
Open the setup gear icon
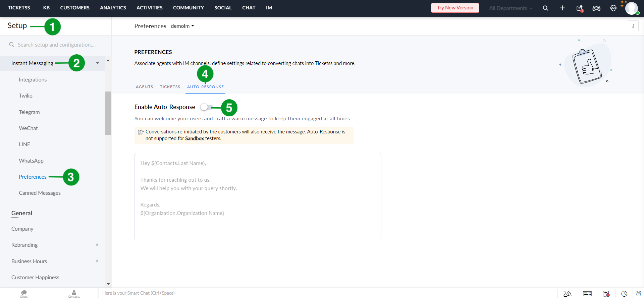coord(613,8)
